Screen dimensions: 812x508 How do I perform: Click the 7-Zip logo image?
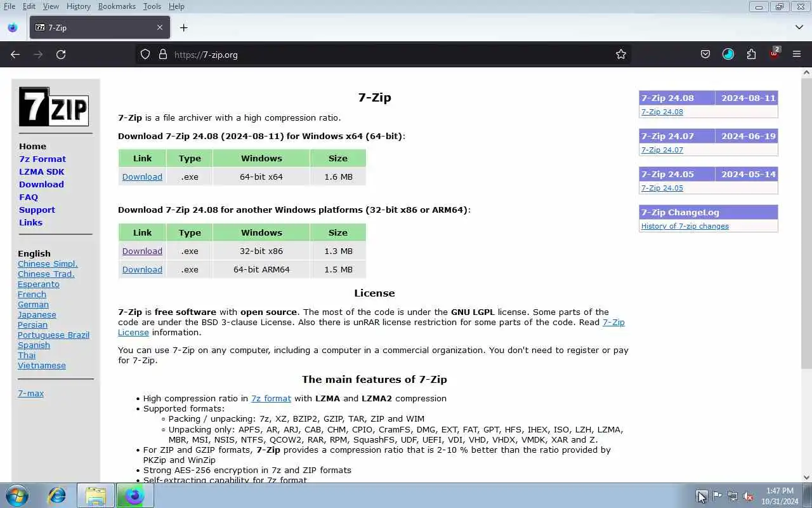pos(53,107)
